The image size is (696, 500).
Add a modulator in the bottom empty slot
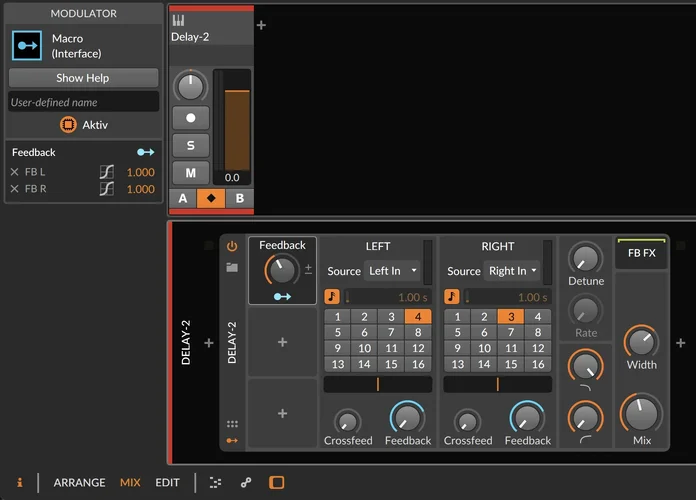pos(282,413)
